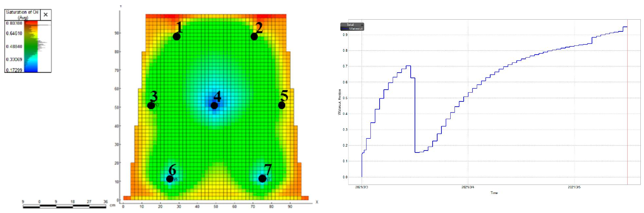Select the central well marker 4

click(x=214, y=105)
